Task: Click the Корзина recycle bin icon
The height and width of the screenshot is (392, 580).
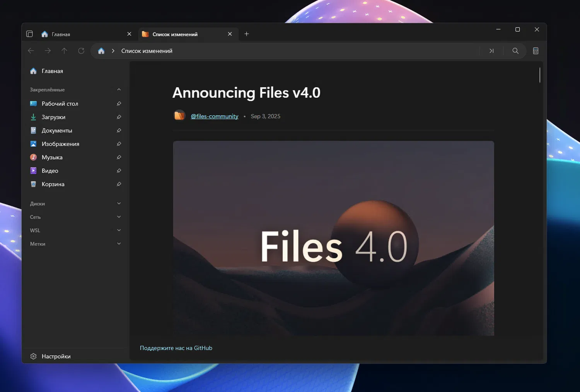Action: 34,184
